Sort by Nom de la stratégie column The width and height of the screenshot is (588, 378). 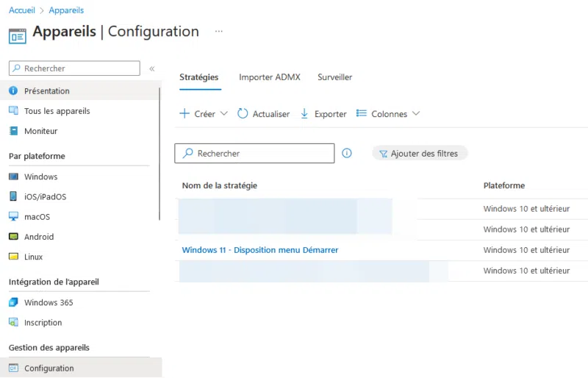click(220, 185)
